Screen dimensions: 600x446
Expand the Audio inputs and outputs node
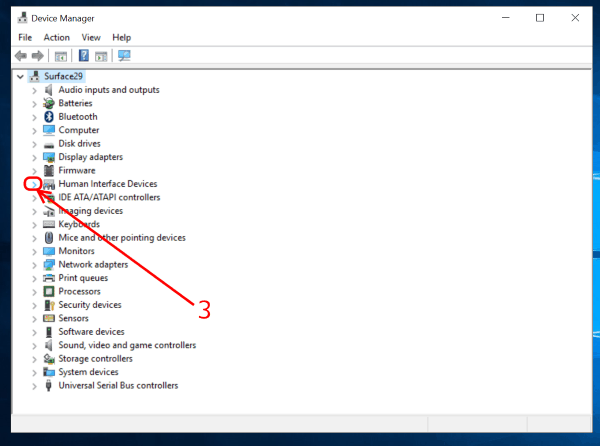click(34, 90)
